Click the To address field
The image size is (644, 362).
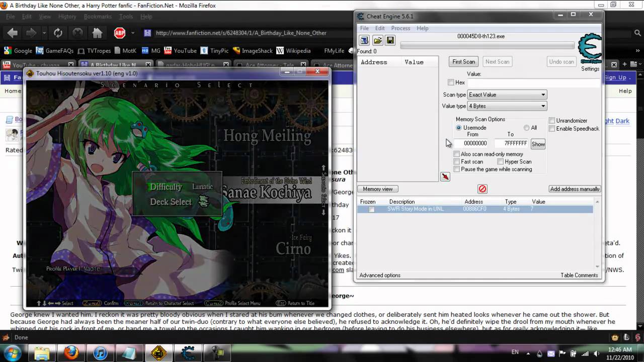tap(512, 143)
